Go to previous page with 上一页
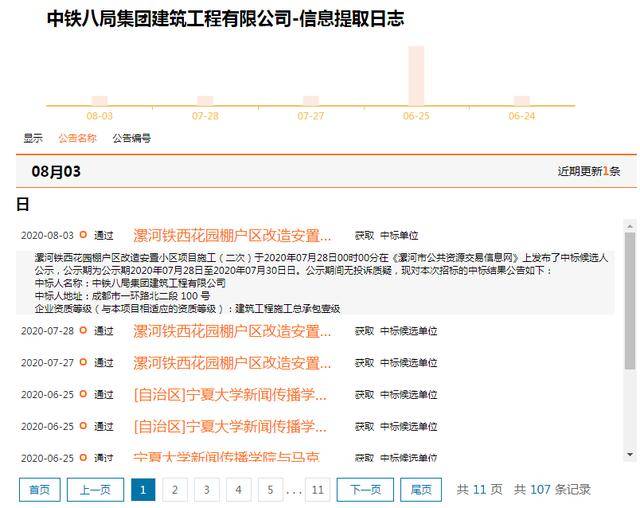 (x=95, y=490)
